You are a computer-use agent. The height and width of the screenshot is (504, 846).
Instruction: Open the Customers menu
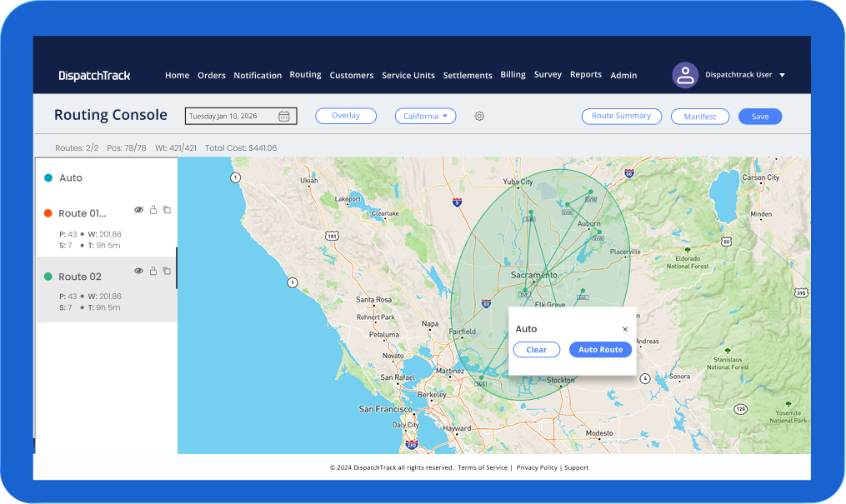351,75
